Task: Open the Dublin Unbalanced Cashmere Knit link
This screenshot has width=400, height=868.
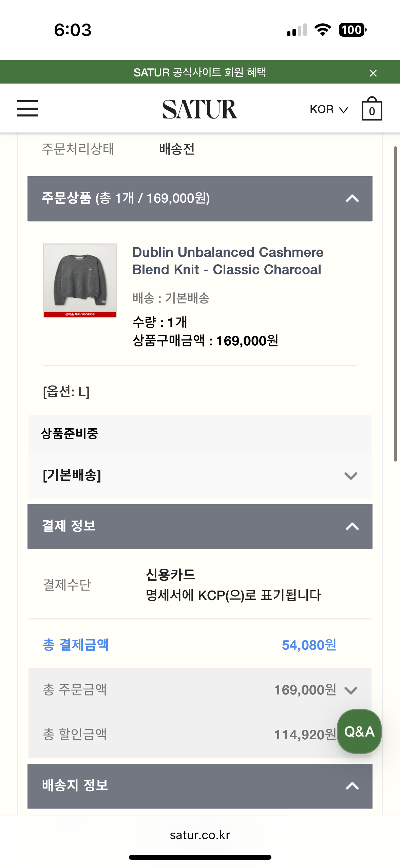Action: [x=228, y=261]
